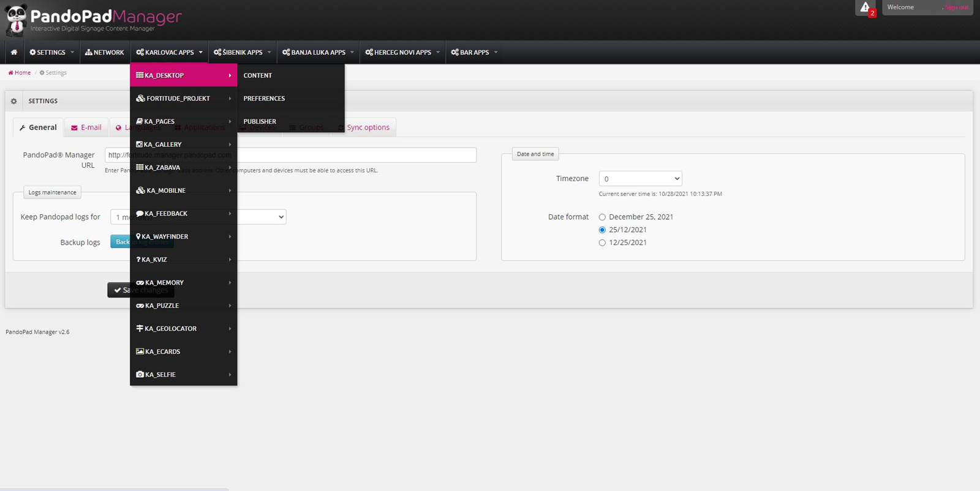Image resolution: width=980 pixels, height=491 pixels.
Task: Click the KA_SELFIE camera icon
Action: (x=140, y=375)
